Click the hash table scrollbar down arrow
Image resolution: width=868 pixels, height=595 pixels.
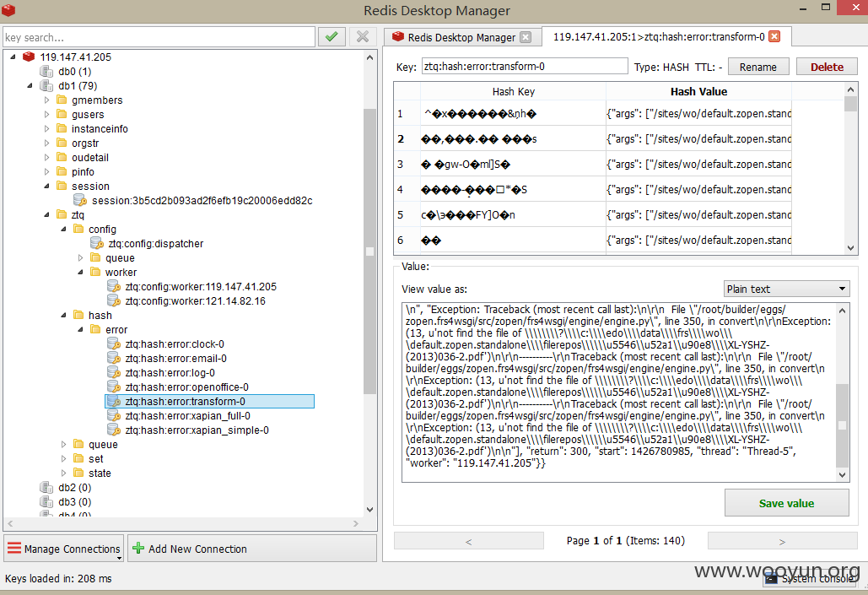click(x=851, y=248)
